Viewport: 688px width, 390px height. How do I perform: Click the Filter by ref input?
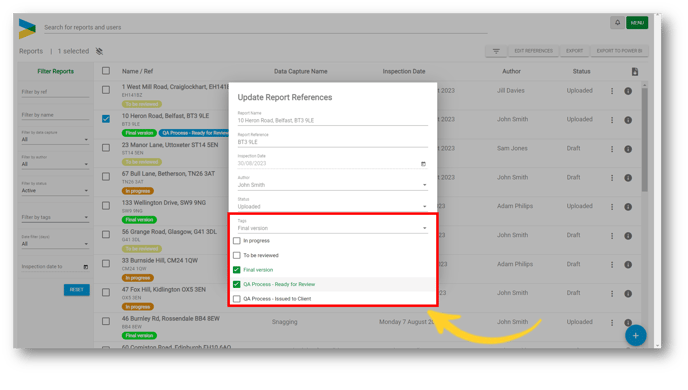(x=55, y=92)
